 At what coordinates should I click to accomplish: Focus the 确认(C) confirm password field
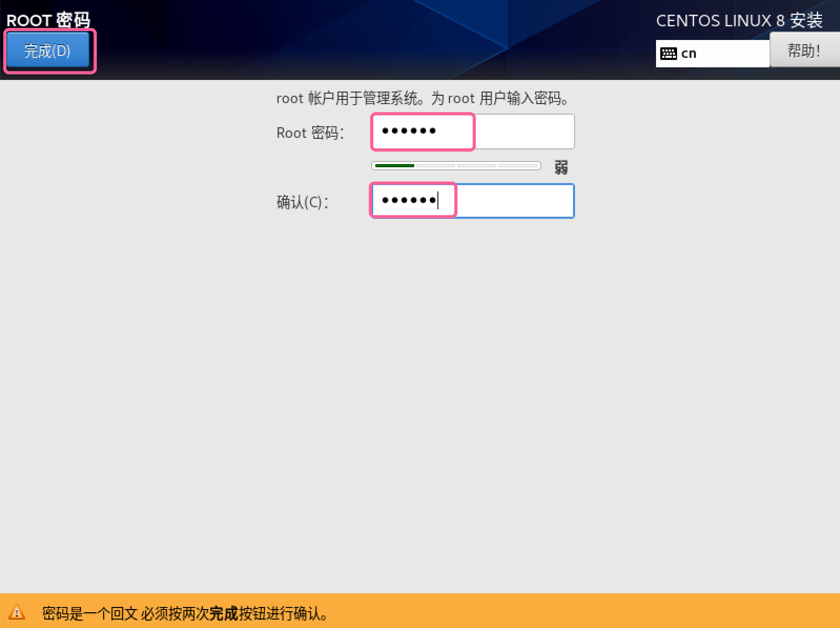[x=473, y=201]
